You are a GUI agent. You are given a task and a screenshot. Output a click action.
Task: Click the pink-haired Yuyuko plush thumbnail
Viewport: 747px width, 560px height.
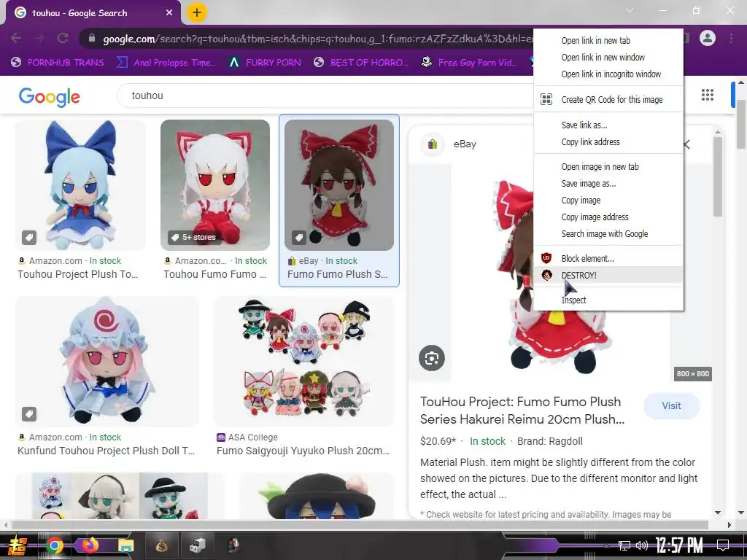[107, 362]
